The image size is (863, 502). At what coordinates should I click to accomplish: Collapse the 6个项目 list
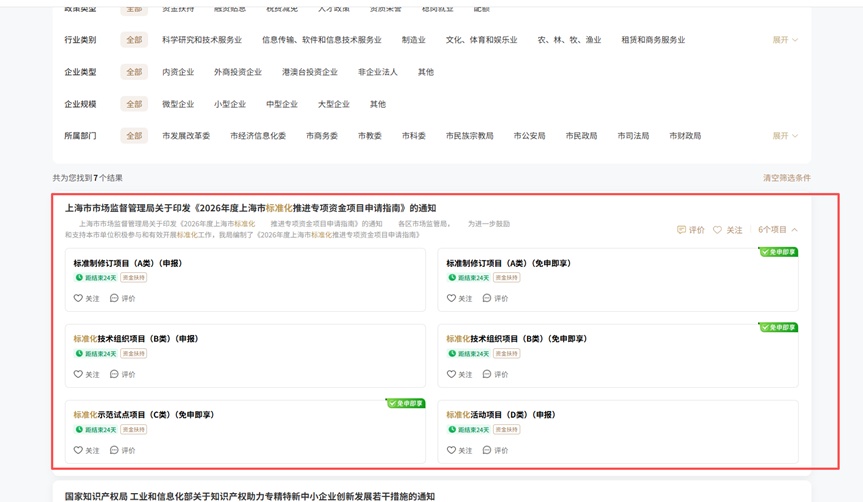point(778,230)
